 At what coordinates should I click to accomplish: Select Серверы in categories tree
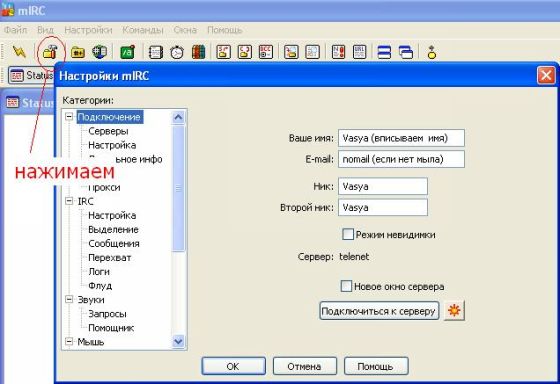pyautogui.click(x=108, y=131)
